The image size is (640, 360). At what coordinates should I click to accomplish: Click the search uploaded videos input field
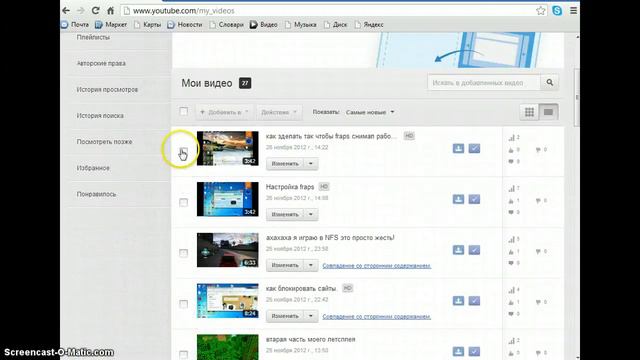click(x=484, y=82)
